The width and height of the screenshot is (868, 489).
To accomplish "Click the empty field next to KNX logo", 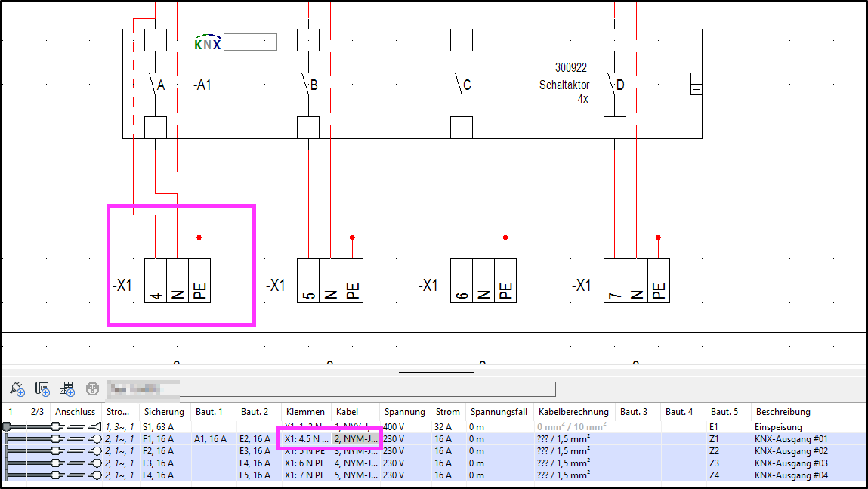I will 250,42.
